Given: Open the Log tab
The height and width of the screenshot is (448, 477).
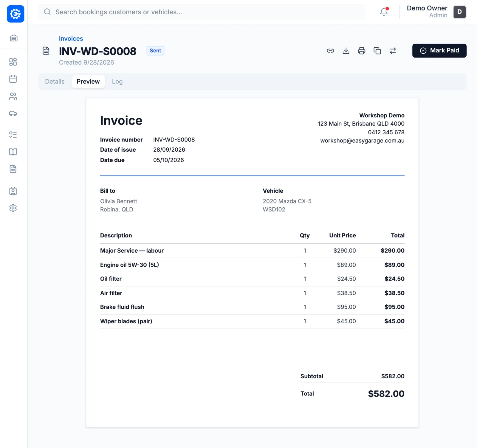Looking at the screenshot, I should pyautogui.click(x=117, y=82).
